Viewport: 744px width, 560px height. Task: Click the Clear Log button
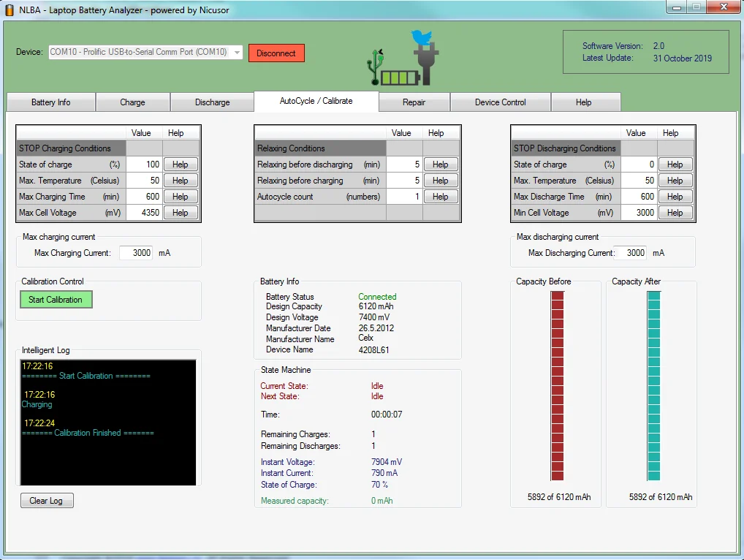click(47, 501)
